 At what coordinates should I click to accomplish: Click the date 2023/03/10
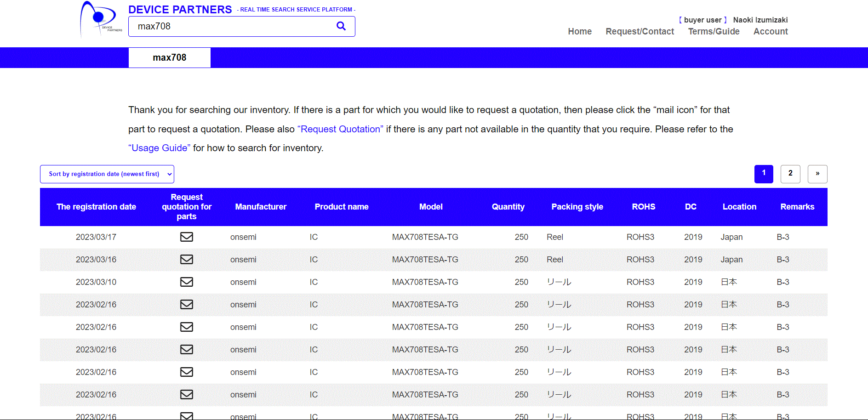[x=96, y=282]
